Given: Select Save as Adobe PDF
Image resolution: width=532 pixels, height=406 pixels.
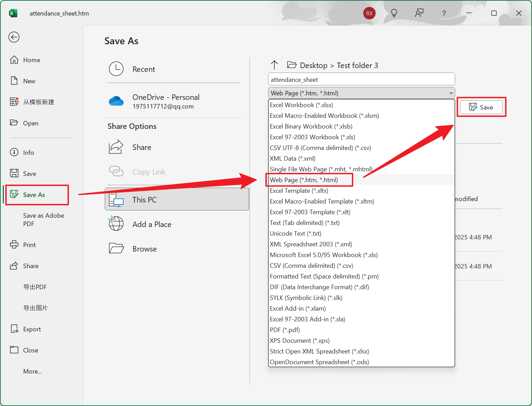Looking at the screenshot, I should click(x=43, y=219).
